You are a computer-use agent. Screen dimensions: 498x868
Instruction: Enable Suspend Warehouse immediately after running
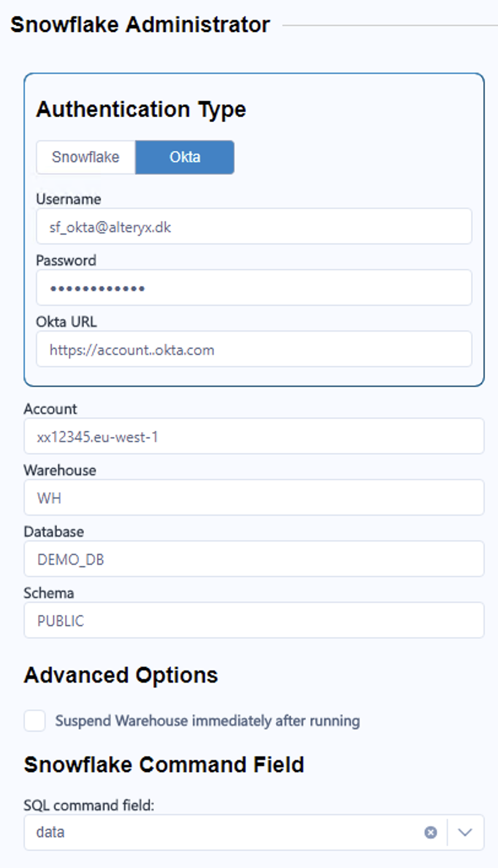pos(34,720)
